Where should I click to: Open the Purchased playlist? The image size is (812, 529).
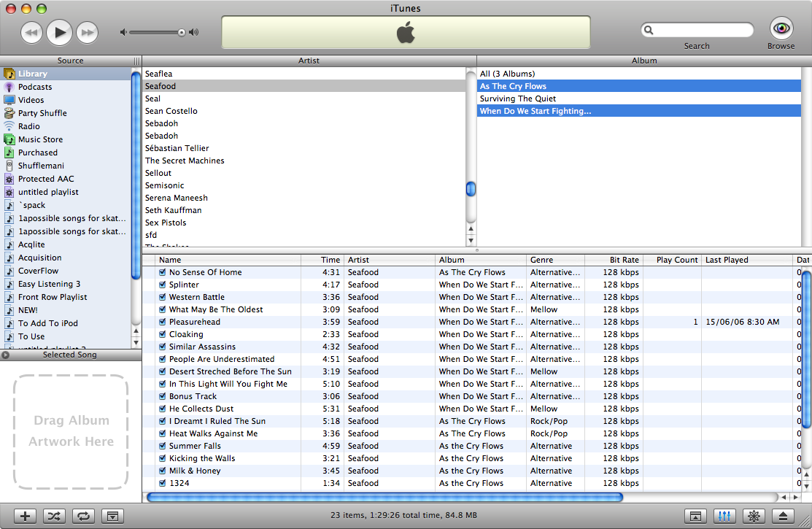tap(66, 152)
